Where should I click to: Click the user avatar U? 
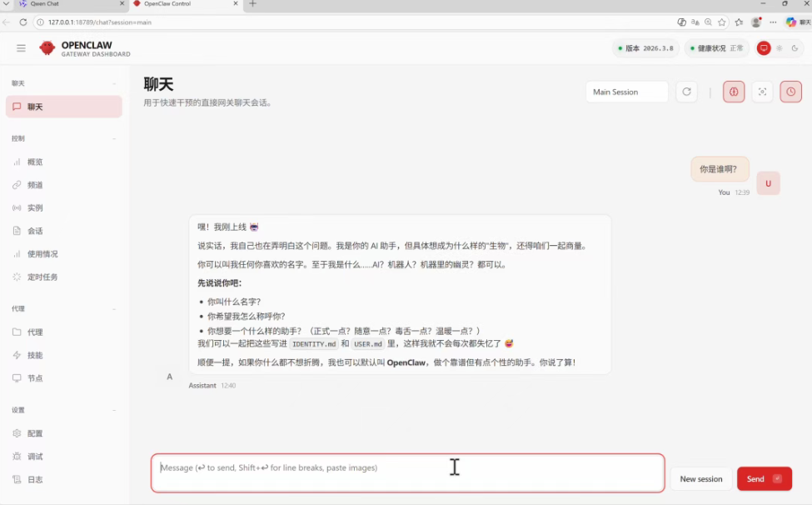click(768, 183)
